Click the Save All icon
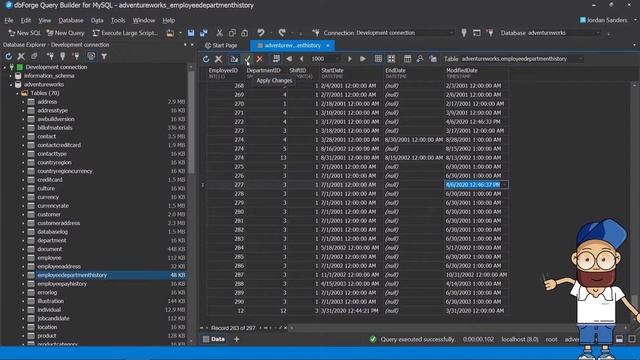Image resolution: width=640 pixels, height=360 pixels. point(204,33)
